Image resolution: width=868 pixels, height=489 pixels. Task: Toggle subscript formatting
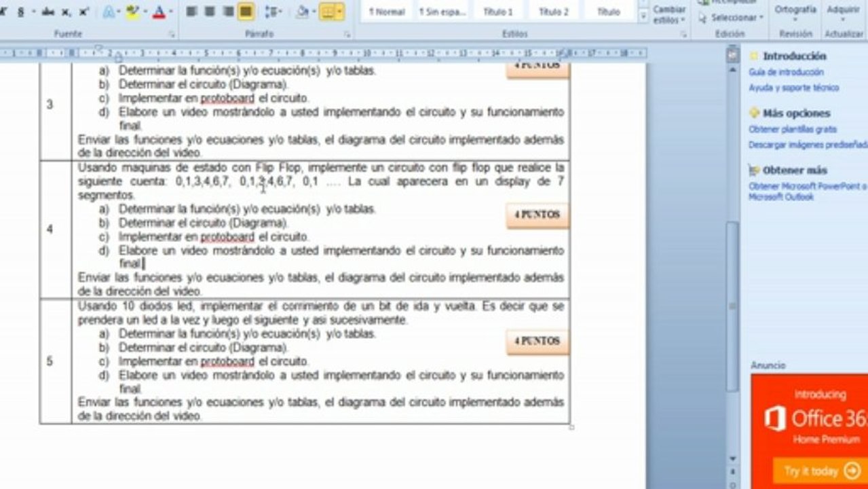coord(67,12)
